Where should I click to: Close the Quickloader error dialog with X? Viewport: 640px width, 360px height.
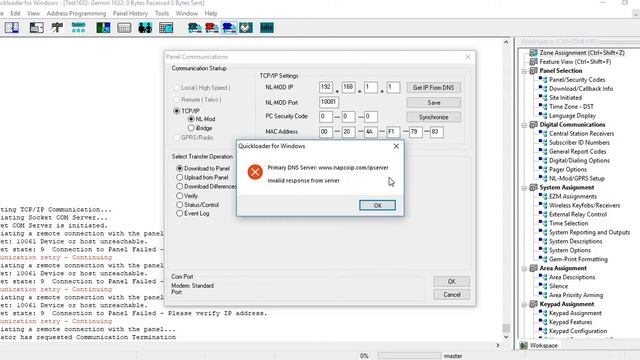click(x=396, y=146)
